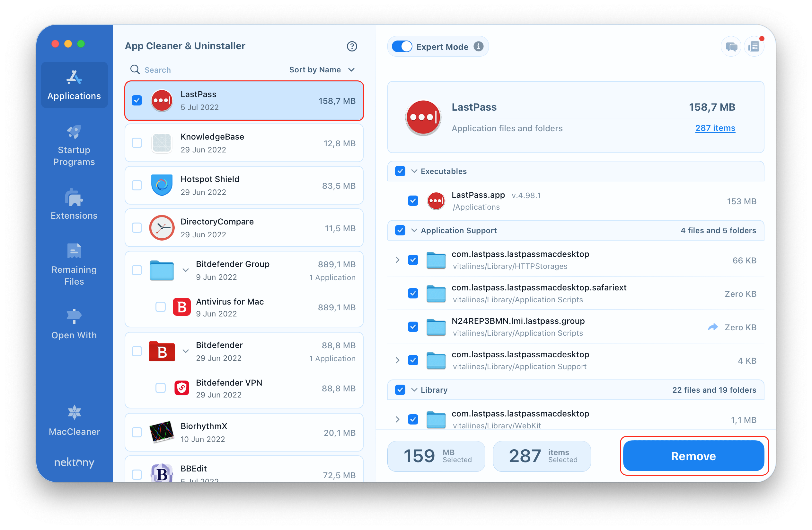Open MacCleaner panel
This screenshot has width=812, height=530.
pyautogui.click(x=73, y=431)
